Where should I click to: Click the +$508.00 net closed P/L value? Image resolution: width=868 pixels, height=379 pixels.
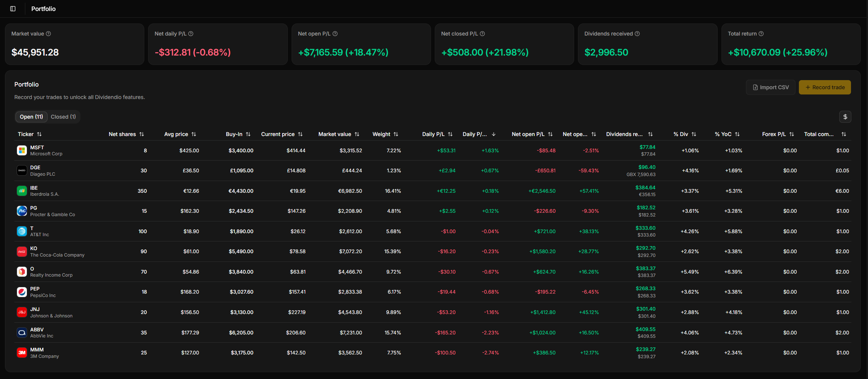pyautogui.click(x=485, y=52)
